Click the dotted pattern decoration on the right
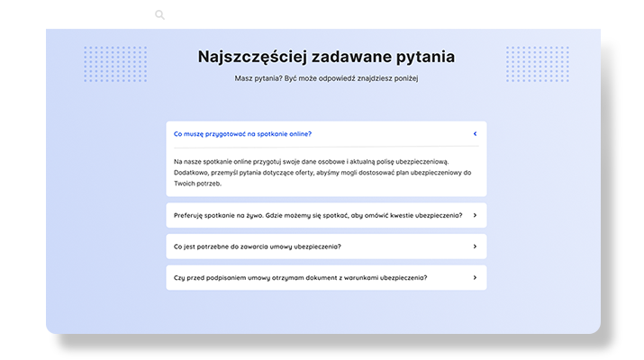Viewport: 644px width, 360px height. coord(537,64)
